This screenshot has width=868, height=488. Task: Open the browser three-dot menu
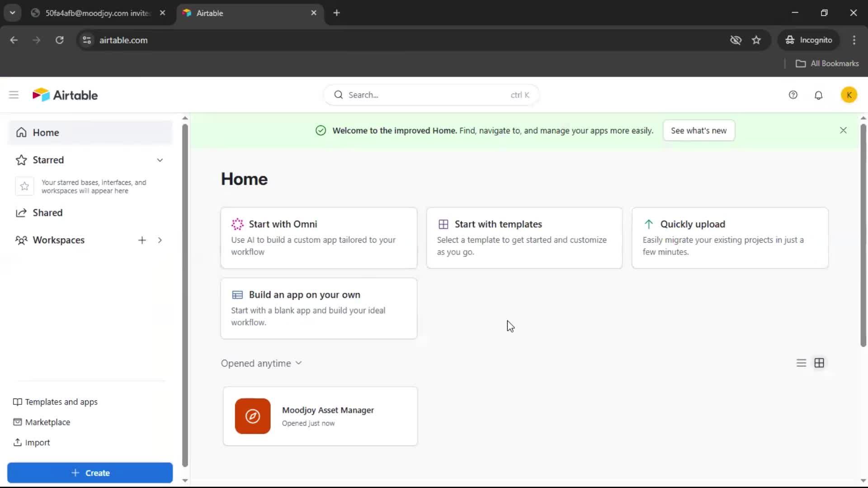click(854, 40)
